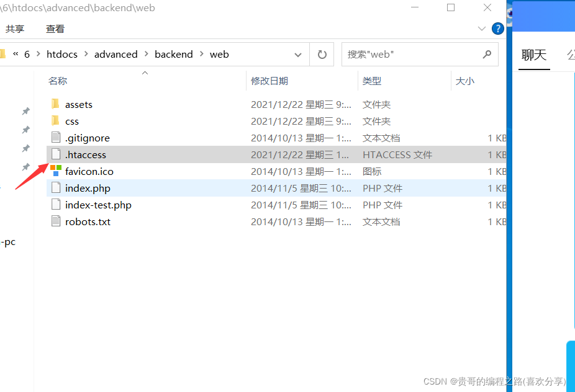Select the .htaccess file name
Screen dimensions: 575x392
coord(86,154)
